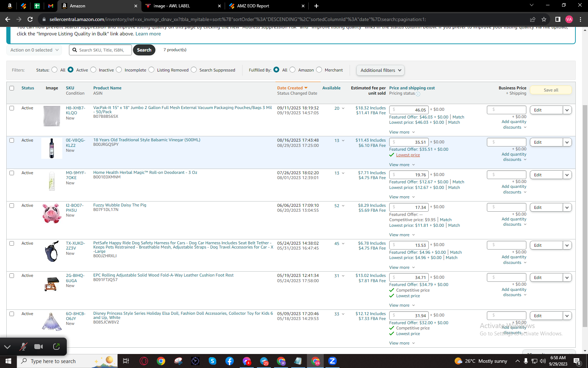Toggle the camera in the meeting bar

pyautogui.click(x=38, y=347)
